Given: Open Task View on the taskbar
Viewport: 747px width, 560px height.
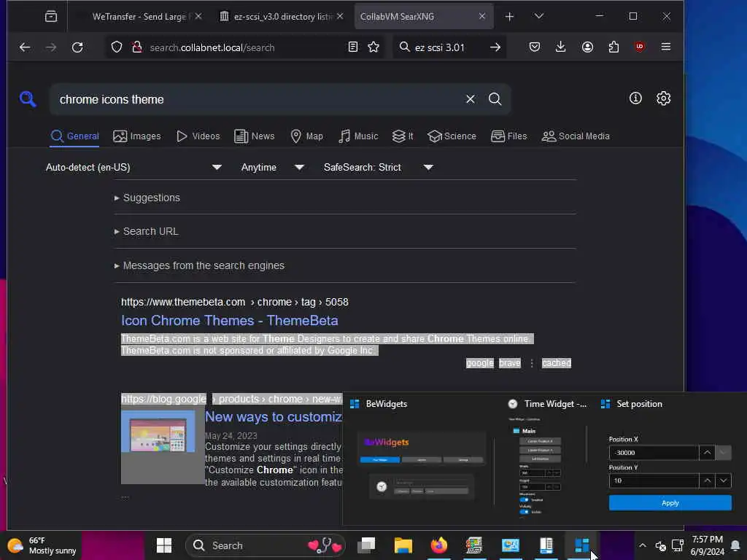Looking at the screenshot, I should click(367, 545).
